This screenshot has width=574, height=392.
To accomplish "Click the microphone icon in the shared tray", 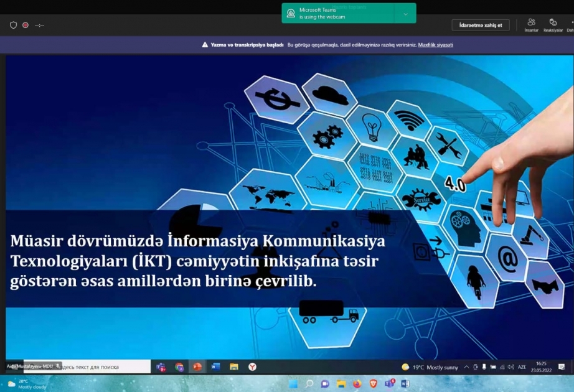I will (484, 367).
